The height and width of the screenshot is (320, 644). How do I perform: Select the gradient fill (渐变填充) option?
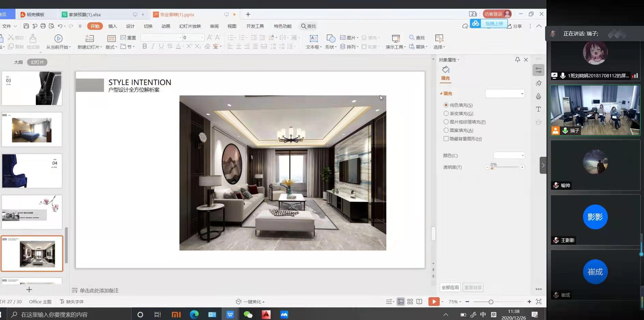coord(446,113)
